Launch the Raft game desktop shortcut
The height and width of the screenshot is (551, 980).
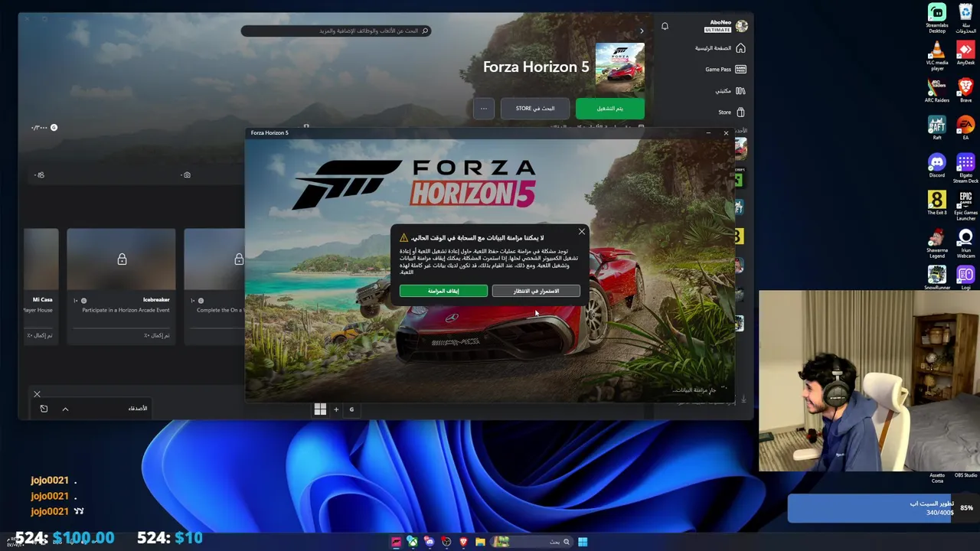pos(937,128)
